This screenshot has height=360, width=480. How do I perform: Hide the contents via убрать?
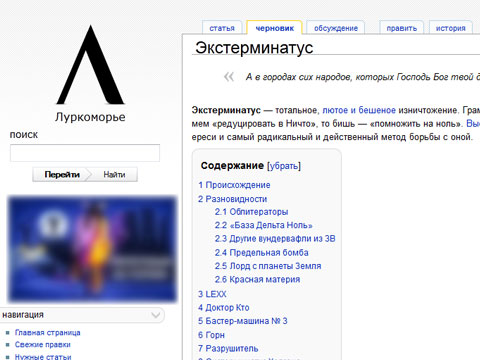pyautogui.click(x=284, y=166)
